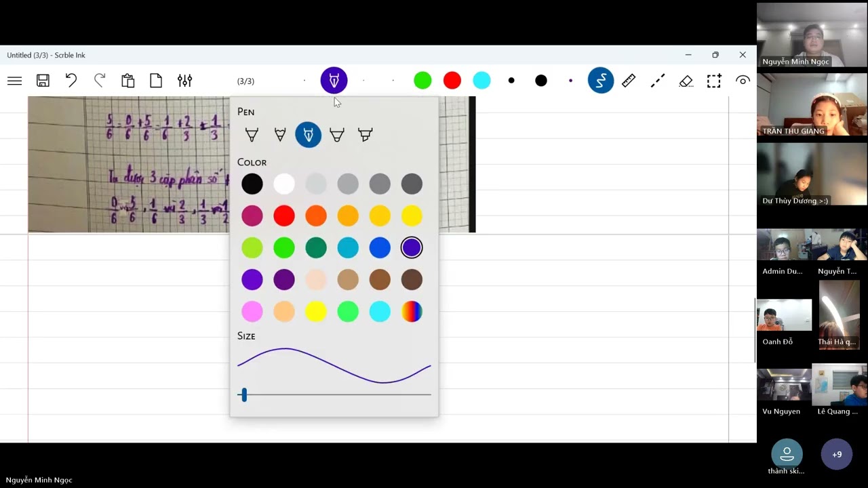This screenshot has height=488, width=868.
Task: Click the selected indigo swatch
Action: (412, 247)
